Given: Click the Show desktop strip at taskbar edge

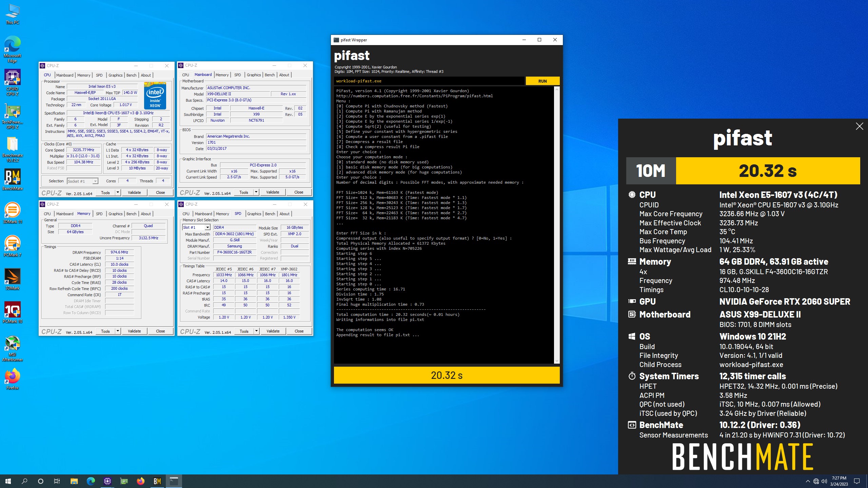Looking at the screenshot, I should coord(867,481).
